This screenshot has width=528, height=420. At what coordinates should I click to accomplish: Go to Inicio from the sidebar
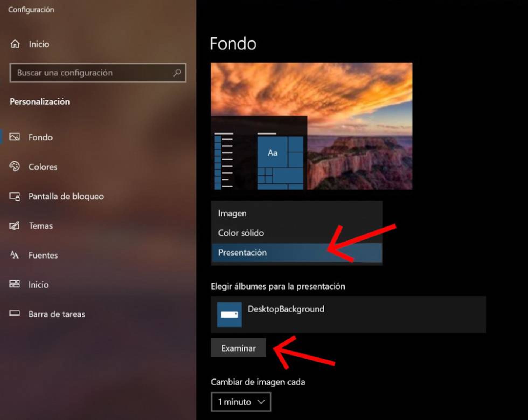[39, 44]
